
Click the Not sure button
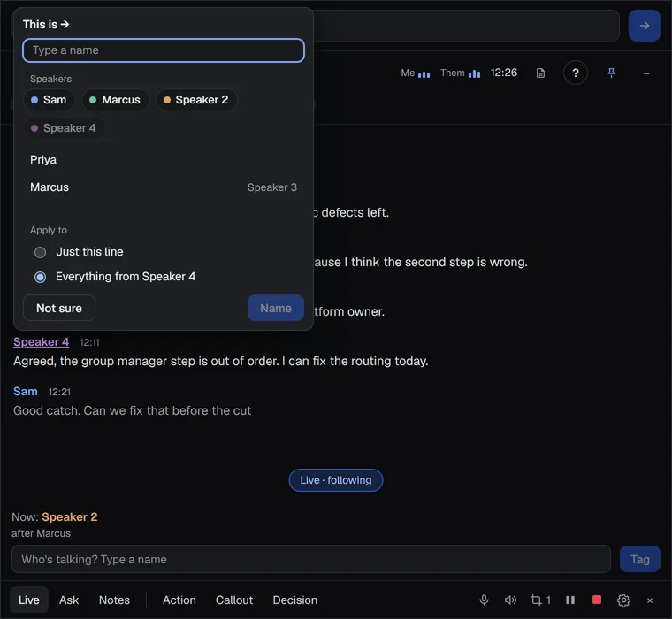pos(59,309)
